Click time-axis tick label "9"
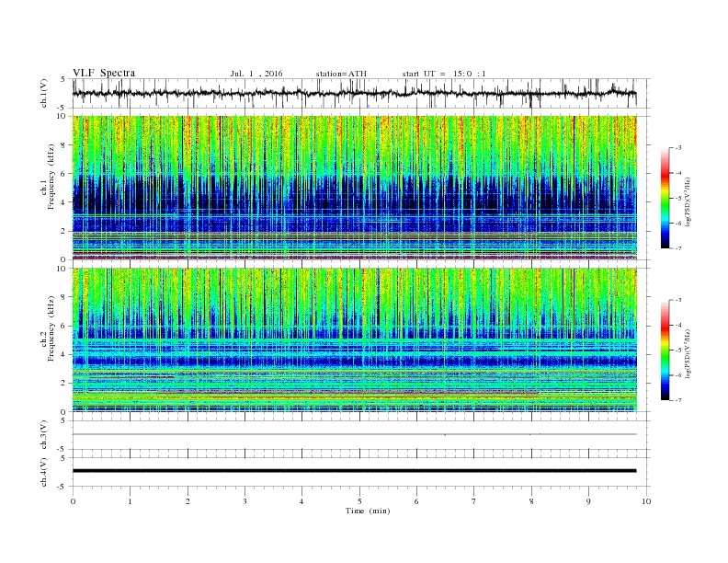 pos(588,501)
